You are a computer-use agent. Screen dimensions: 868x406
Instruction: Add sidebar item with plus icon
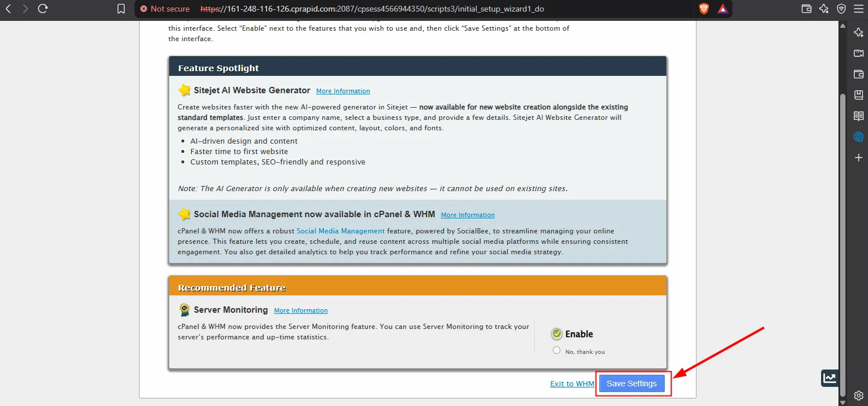pos(859,158)
